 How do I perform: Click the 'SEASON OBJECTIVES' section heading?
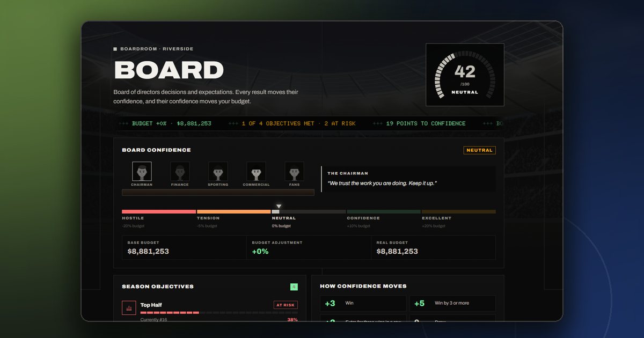158,286
